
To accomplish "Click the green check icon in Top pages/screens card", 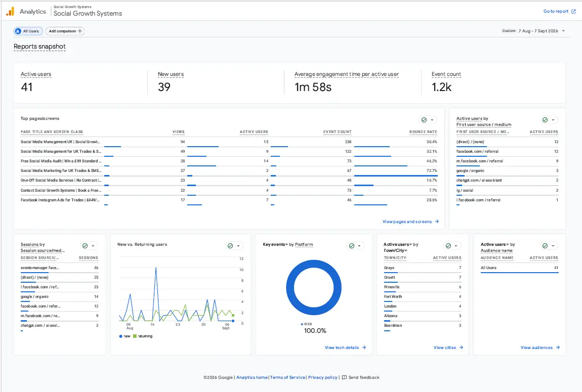I will tap(424, 120).
